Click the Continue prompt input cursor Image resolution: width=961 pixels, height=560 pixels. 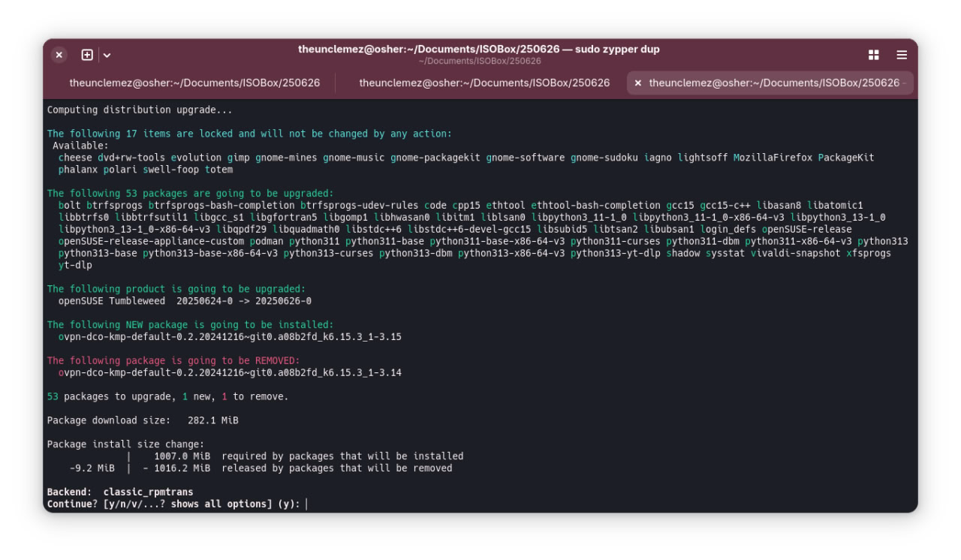tap(306, 504)
